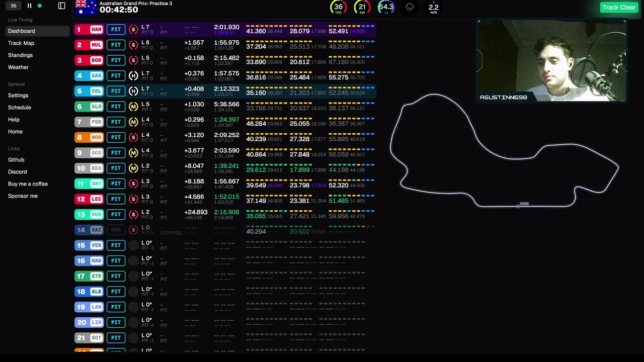The width and height of the screenshot is (644, 362).
Task: Click LEC's green sector three time 51.485
Action: point(338,201)
